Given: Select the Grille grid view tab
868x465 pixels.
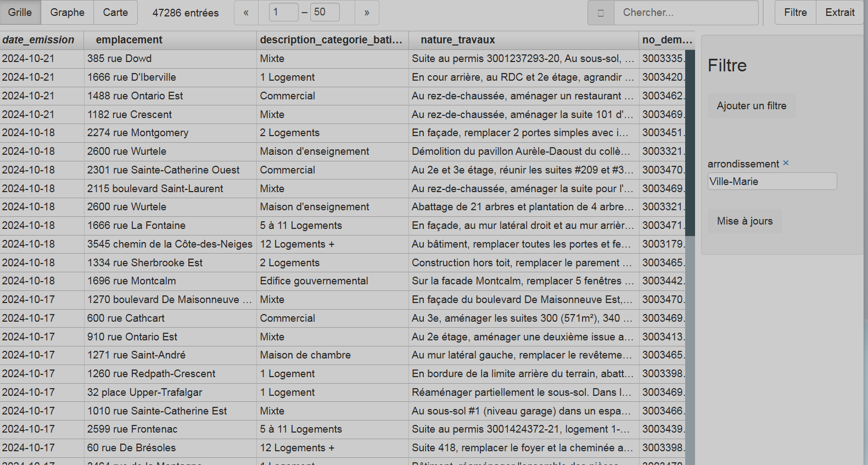Looking at the screenshot, I should point(20,13).
